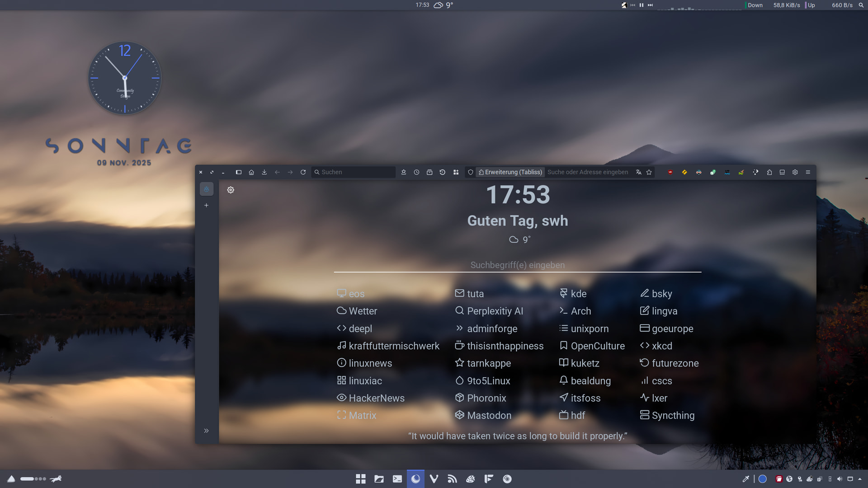Click the blue color circle in tray
Screen dimensions: 868x488
[762, 479]
